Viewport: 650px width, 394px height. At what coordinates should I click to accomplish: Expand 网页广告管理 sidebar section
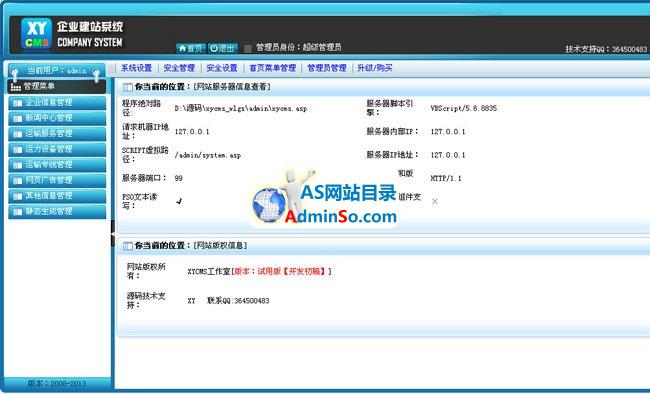coord(57,180)
